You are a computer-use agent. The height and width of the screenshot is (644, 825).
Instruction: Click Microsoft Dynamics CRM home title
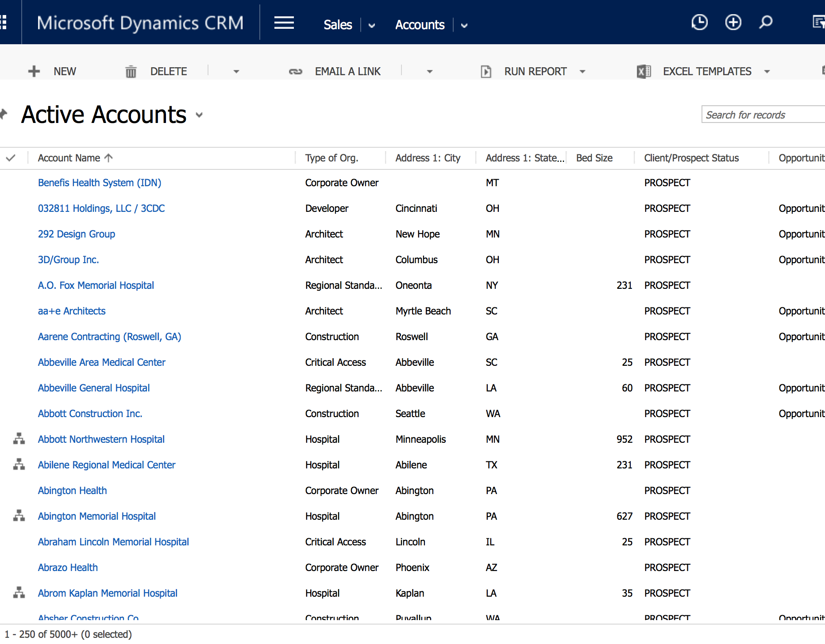[x=140, y=23]
